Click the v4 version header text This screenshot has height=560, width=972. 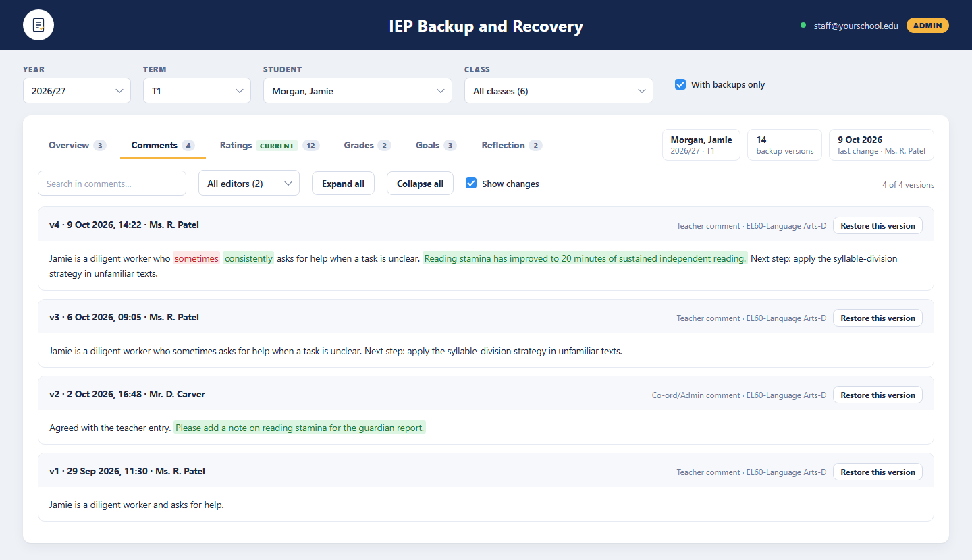124,225
